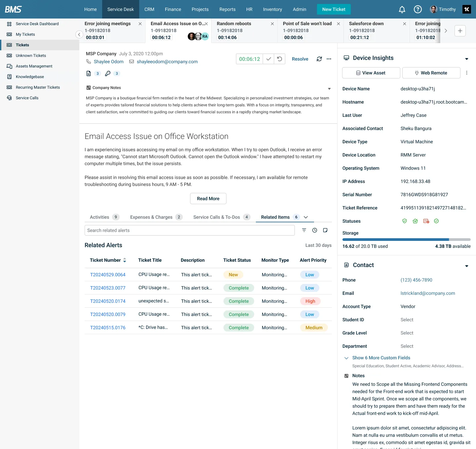Click the refresh icon next to Resolve
Screen dimensions: 476x449
tap(319, 59)
